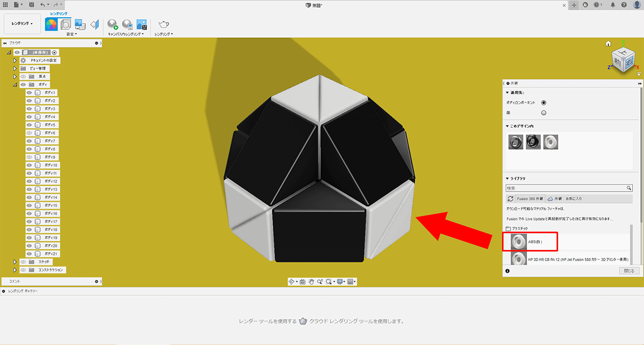Image resolution: width=644 pixels, height=345 pixels.
Task: Start in-canvas render with play sphere
Action: tap(113, 24)
